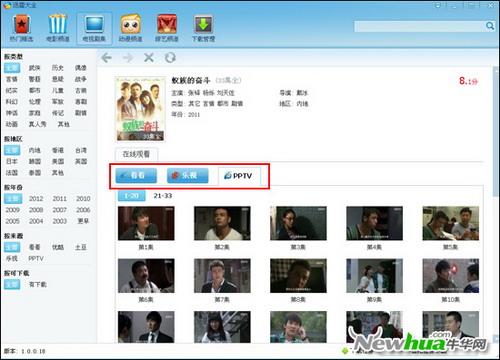Click the back arrow navigation icon
The image size is (500, 360).
(106, 58)
